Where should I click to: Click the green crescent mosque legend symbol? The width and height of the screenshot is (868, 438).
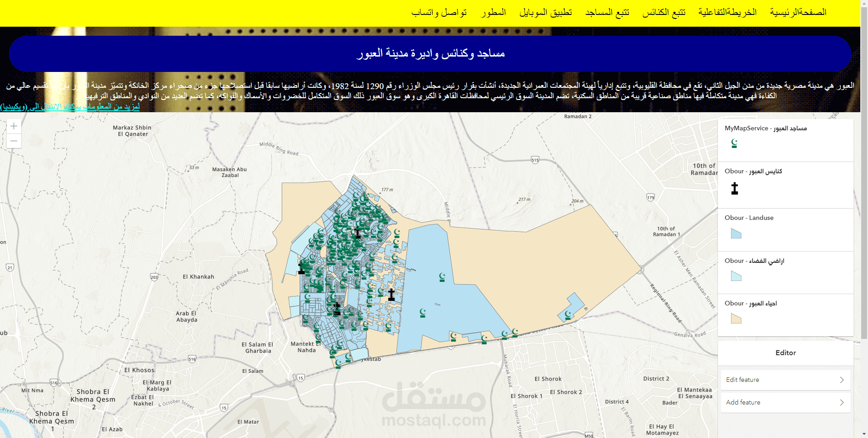[x=735, y=143]
